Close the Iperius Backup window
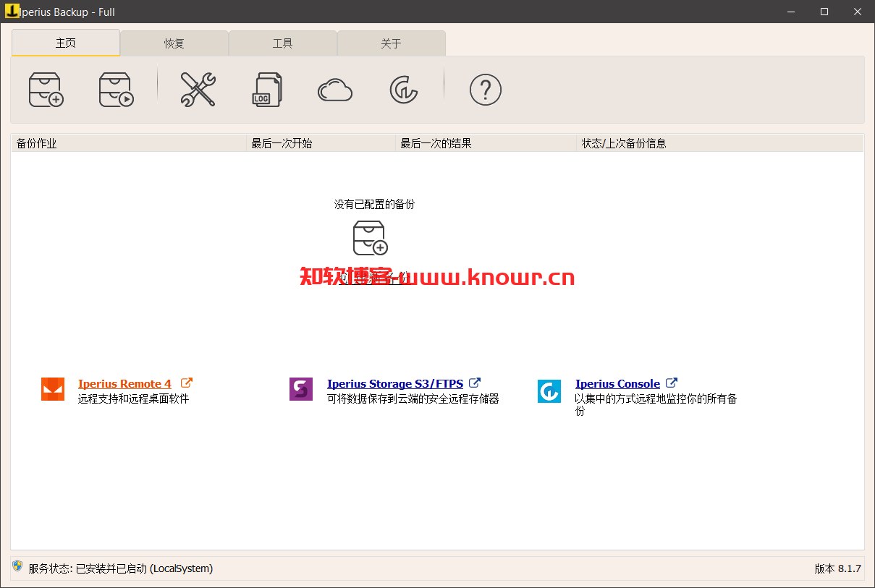This screenshot has height=588, width=875. [858, 12]
